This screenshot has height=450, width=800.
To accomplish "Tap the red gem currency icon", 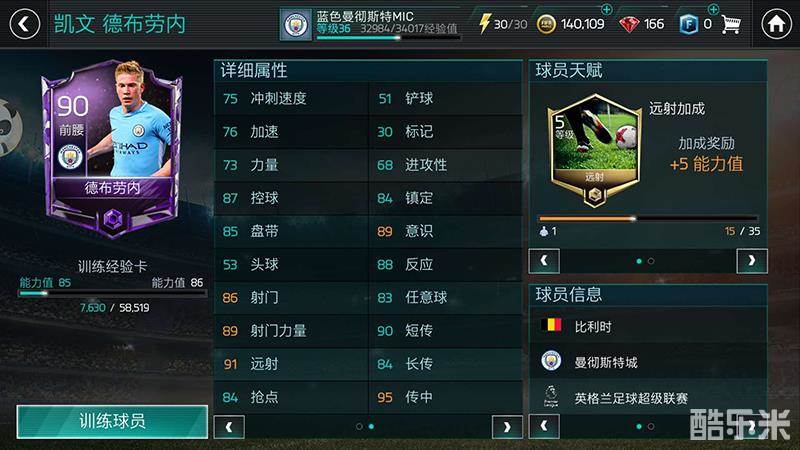I will click(629, 24).
